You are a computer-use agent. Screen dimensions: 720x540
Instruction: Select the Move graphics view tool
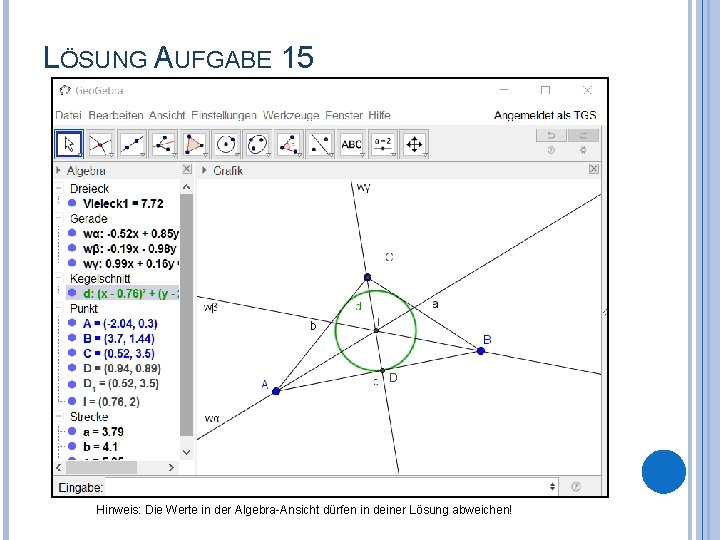pos(414,145)
